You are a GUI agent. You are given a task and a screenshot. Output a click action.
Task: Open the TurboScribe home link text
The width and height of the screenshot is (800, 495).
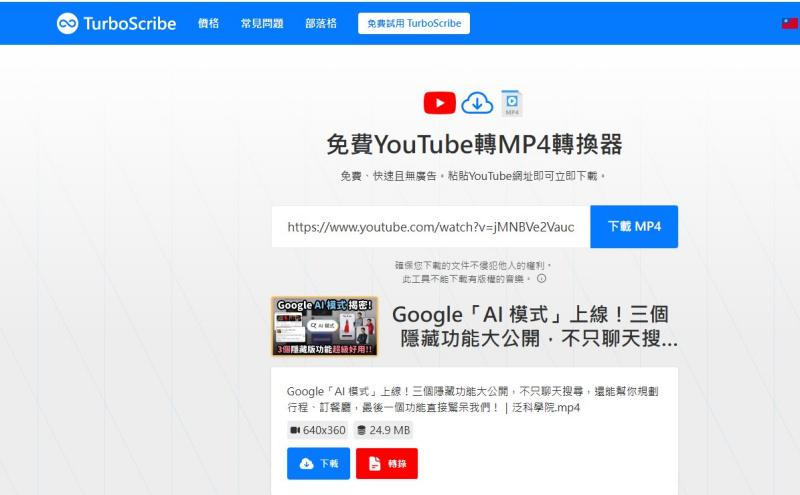click(x=130, y=23)
